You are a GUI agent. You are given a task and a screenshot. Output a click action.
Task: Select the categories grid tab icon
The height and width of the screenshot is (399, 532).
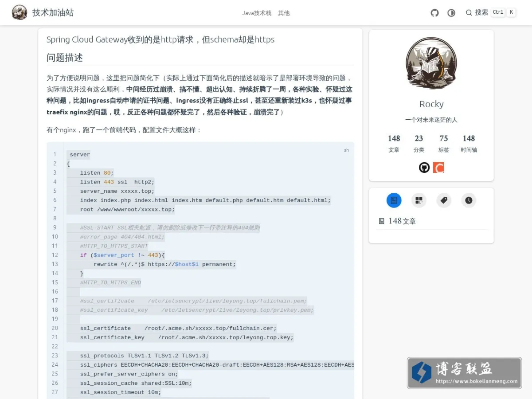pos(419,200)
